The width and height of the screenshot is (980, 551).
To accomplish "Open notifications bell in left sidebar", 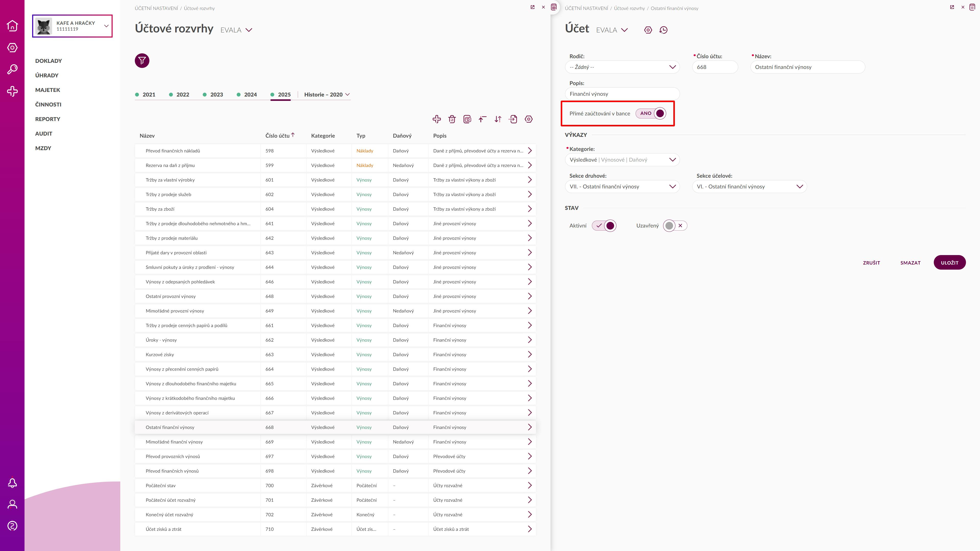I will click(12, 483).
